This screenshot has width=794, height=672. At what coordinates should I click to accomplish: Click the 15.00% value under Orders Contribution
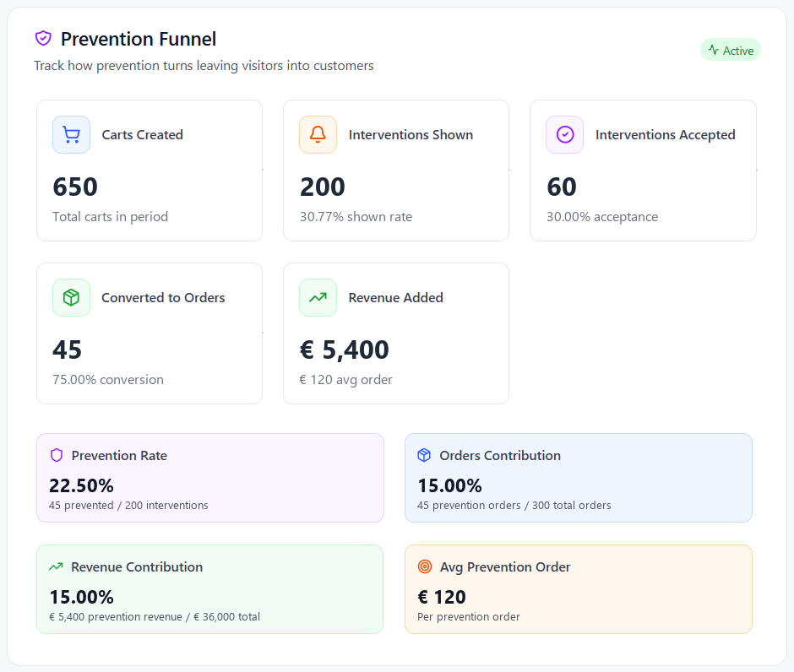click(x=449, y=485)
